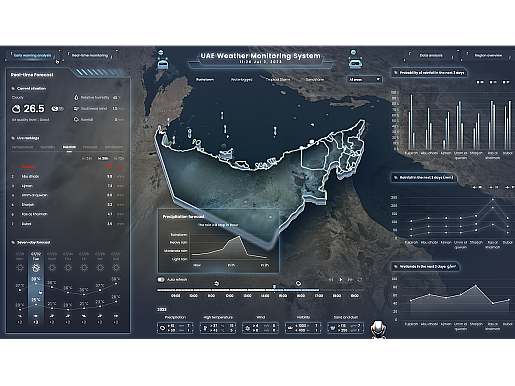Click the Precipitation warning card icon
This screenshot has width=515, height=386.
point(163,328)
